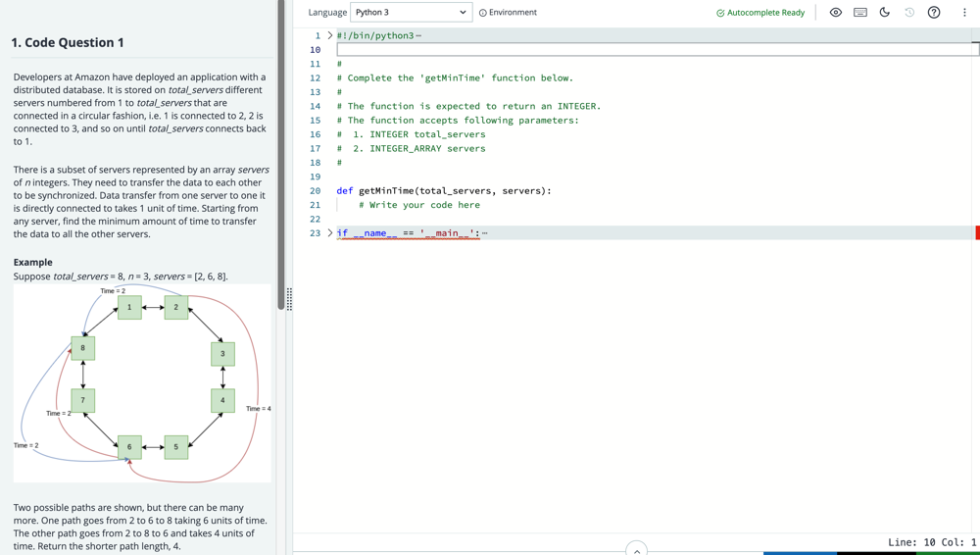Open help question mark icon

click(x=934, y=13)
